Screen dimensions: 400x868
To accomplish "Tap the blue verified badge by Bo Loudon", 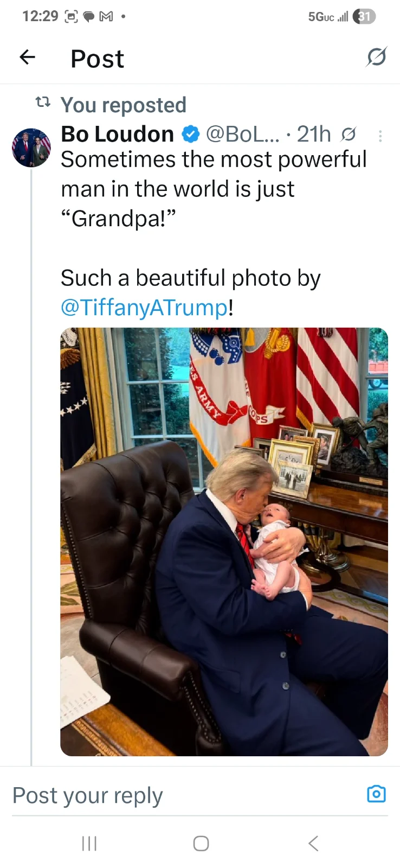I will pos(190,134).
